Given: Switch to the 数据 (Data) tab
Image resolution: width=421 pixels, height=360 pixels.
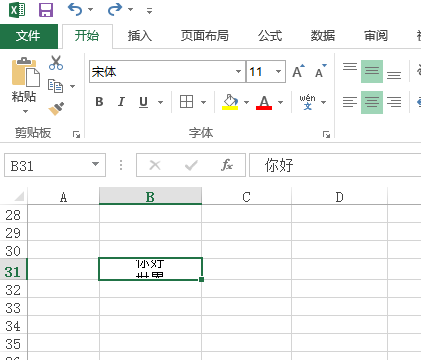Looking at the screenshot, I should pyautogui.click(x=323, y=36).
